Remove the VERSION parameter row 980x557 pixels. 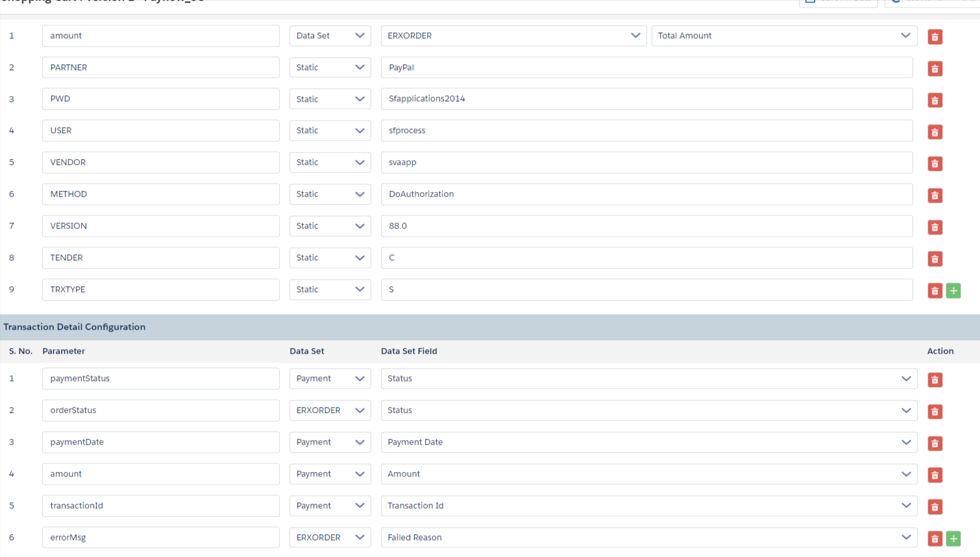coord(935,227)
